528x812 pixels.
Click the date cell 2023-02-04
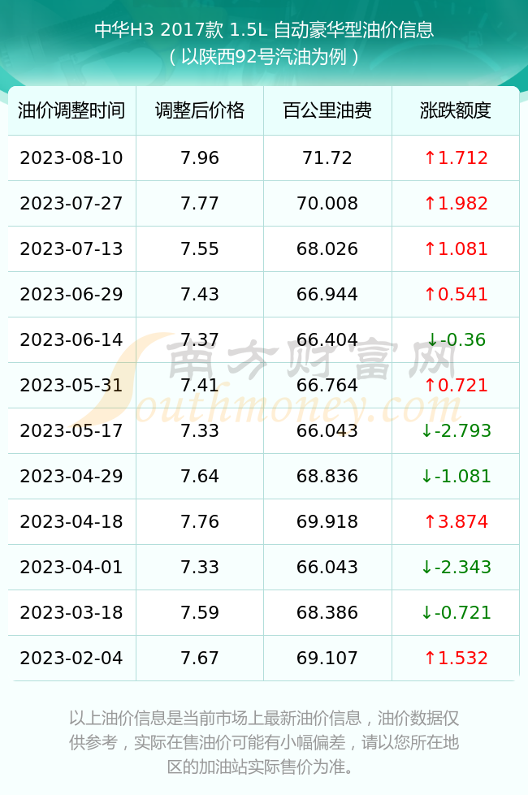click(x=71, y=659)
